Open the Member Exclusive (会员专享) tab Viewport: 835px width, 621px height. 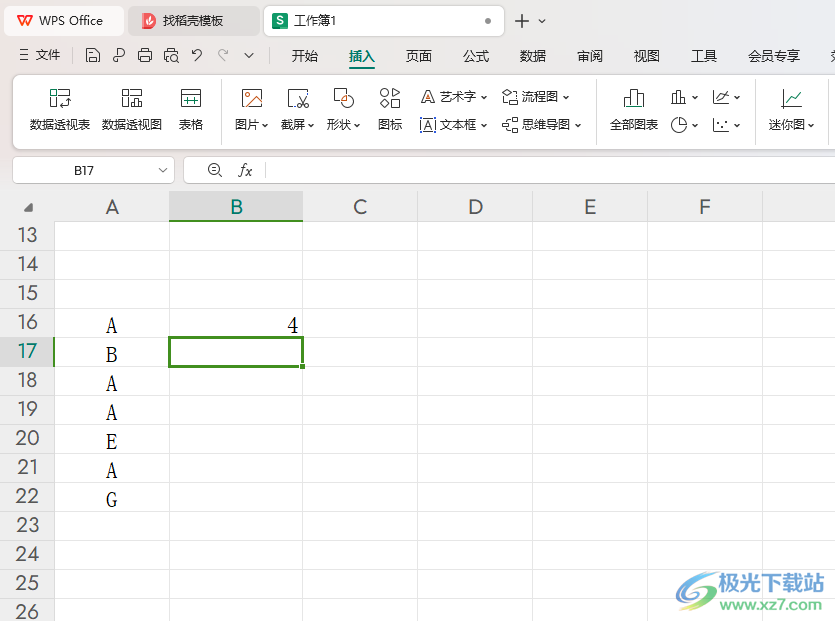click(774, 56)
